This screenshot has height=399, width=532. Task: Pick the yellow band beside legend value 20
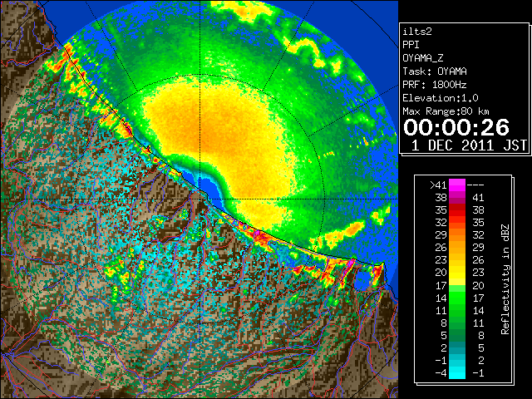457,273
